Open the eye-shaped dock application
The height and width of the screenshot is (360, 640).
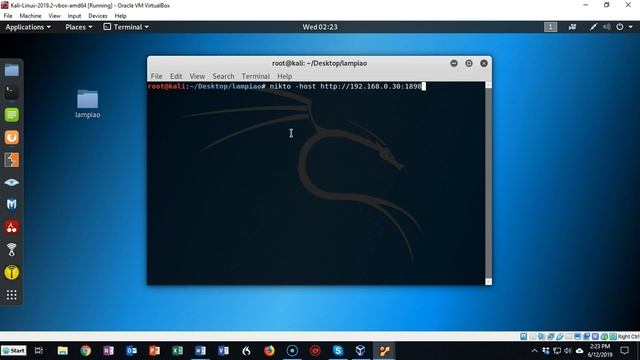pos(11,182)
